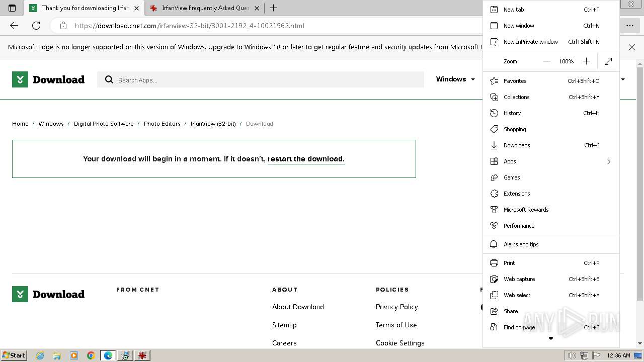View site info via the padlock icon
644x362 pixels.
(63, 26)
